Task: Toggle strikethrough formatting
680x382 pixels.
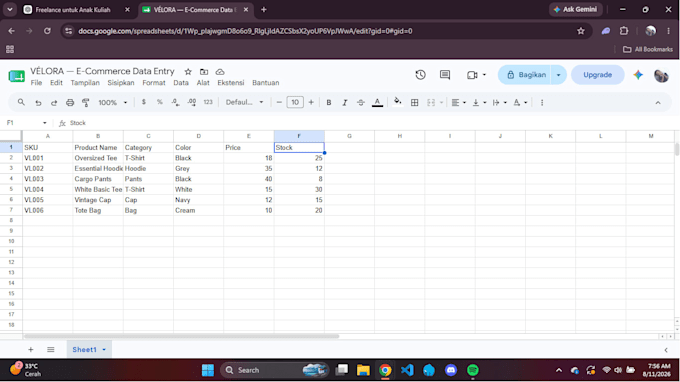Action: click(361, 103)
